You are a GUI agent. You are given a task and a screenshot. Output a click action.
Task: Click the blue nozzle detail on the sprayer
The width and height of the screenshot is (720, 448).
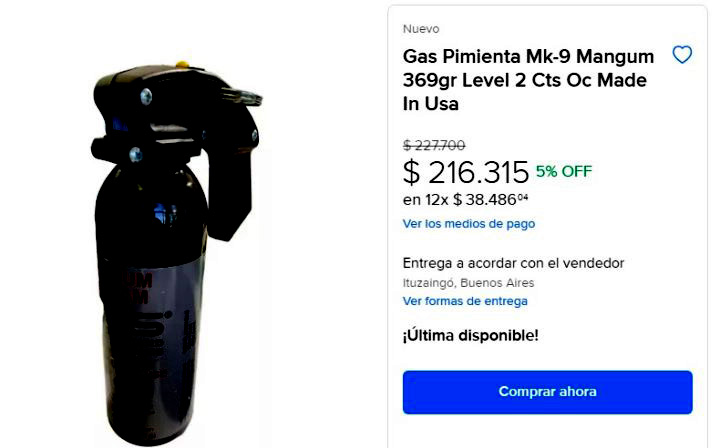[x=118, y=124]
